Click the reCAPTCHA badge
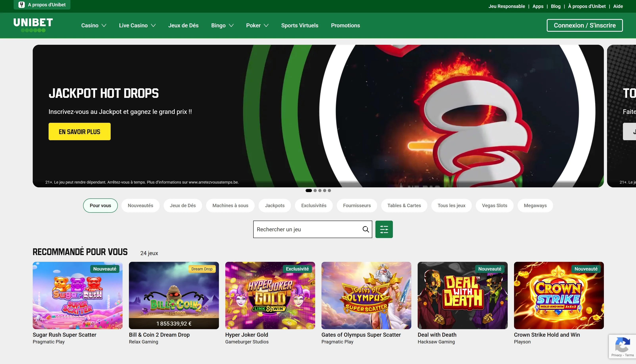The width and height of the screenshot is (636, 364). pos(623,346)
